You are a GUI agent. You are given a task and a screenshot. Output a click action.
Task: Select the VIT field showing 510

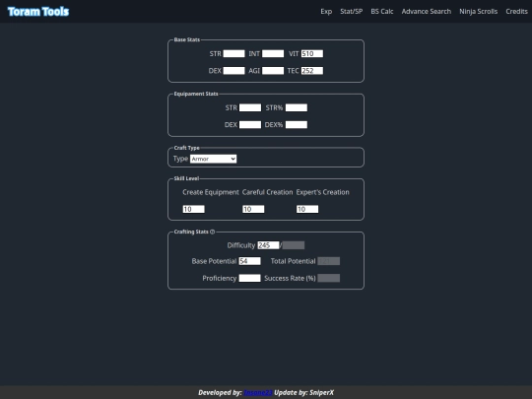312,53
